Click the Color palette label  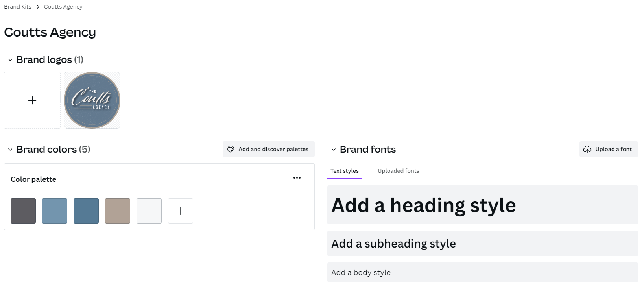pyautogui.click(x=33, y=179)
